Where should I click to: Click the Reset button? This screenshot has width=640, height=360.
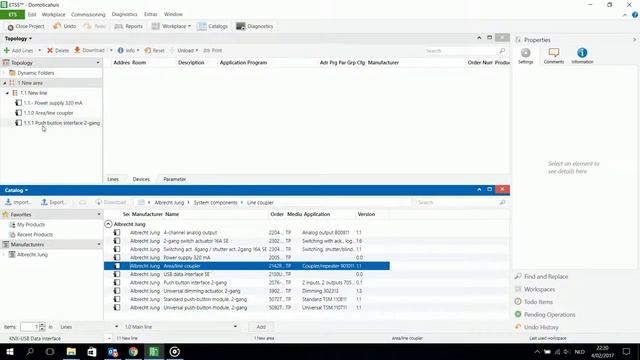(154, 51)
